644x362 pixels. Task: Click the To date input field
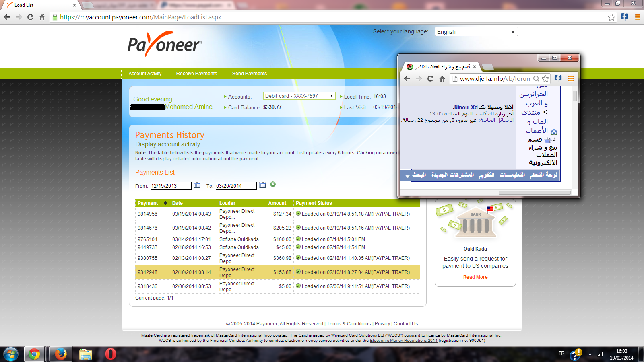tap(236, 186)
